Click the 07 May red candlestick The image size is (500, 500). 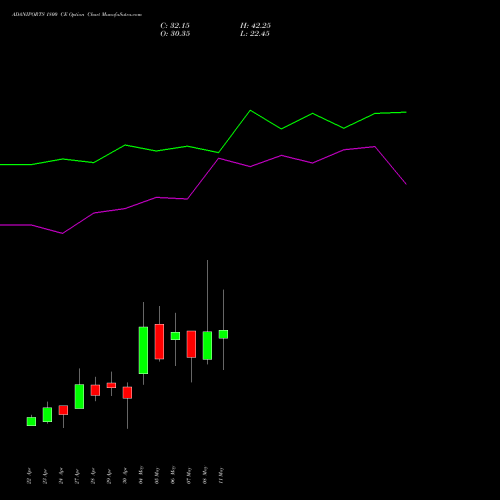(191, 344)
